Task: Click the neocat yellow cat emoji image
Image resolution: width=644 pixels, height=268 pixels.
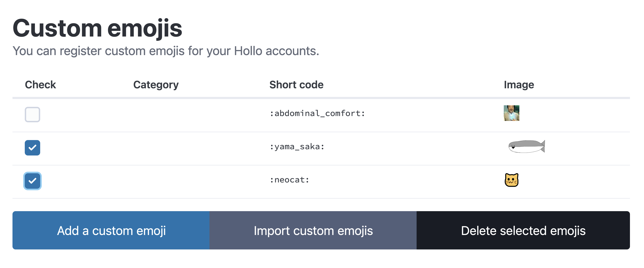Action: click(512, 180)
